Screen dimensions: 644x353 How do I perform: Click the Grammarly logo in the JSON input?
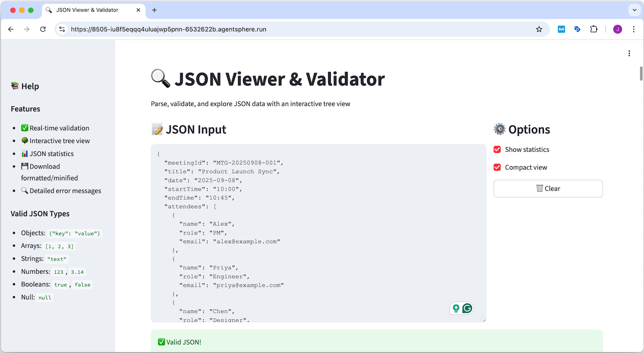tap(468, 308)
